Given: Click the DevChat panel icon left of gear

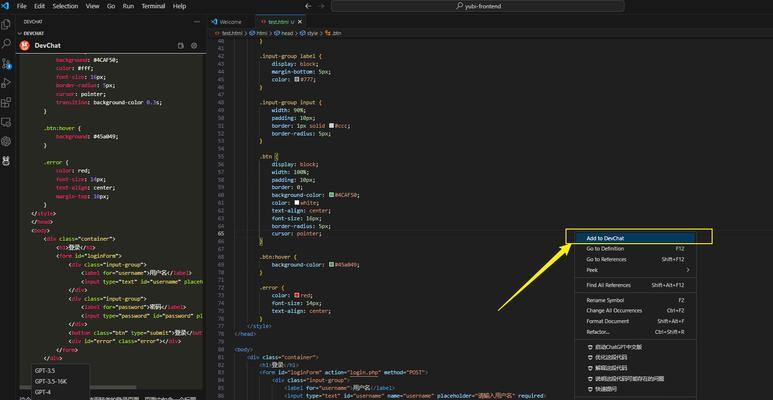Looking at the screenshot, I should click(181, 45).
